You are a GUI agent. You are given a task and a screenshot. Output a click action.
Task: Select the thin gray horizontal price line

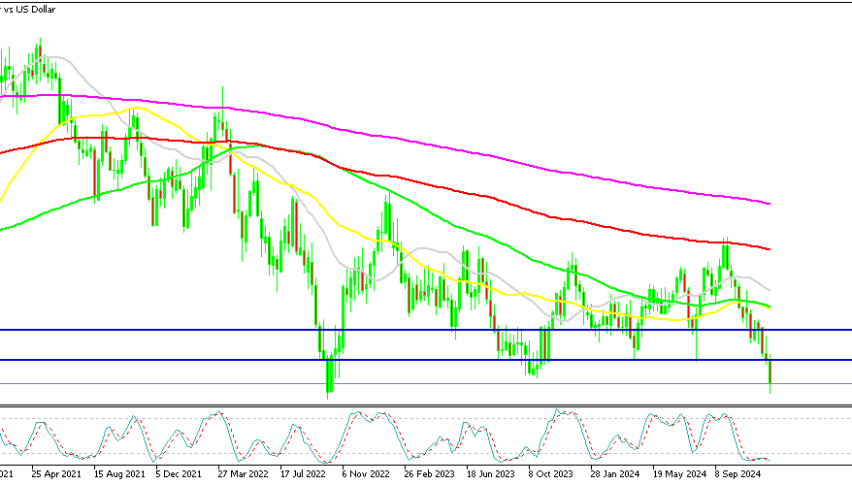coord(426,384)
